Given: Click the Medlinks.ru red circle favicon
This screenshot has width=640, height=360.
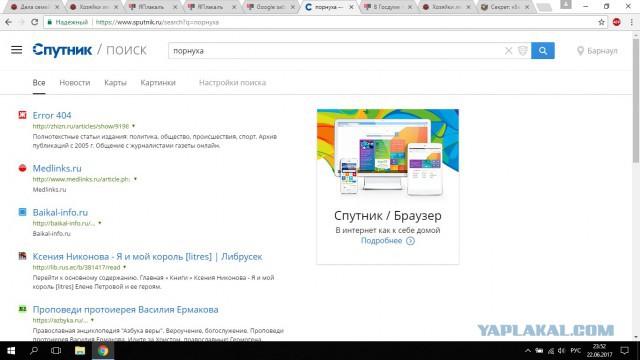Looking at the screenshot, I should [22, 168].
